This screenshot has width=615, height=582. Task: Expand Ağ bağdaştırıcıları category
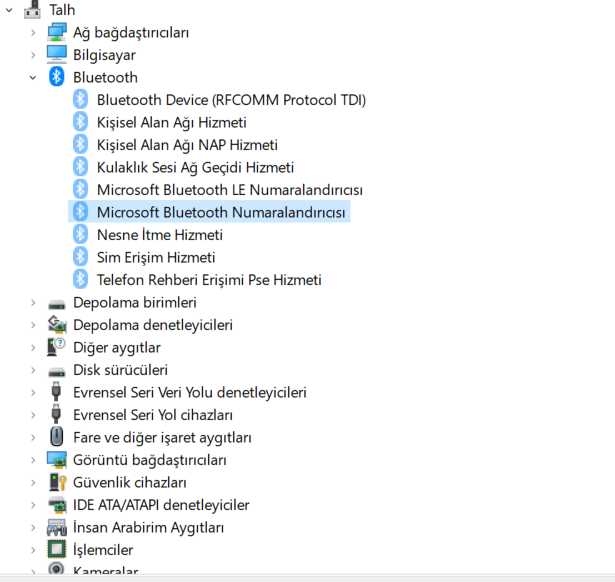(33, 33)
